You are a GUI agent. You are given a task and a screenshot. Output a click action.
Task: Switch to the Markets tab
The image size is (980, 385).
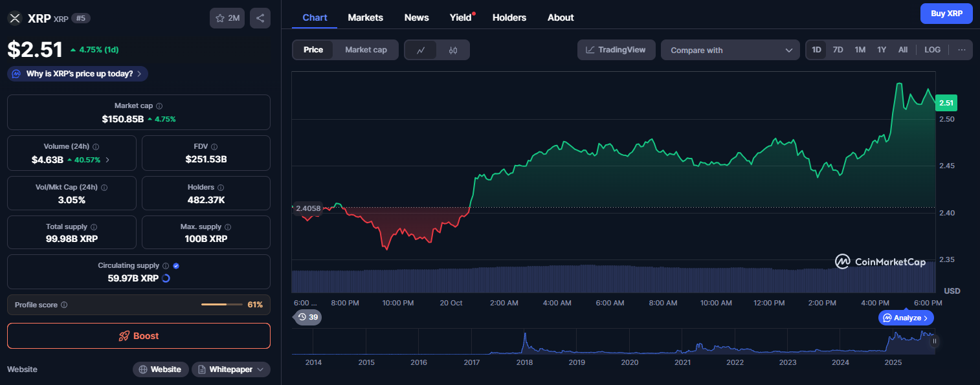[365, 17]
